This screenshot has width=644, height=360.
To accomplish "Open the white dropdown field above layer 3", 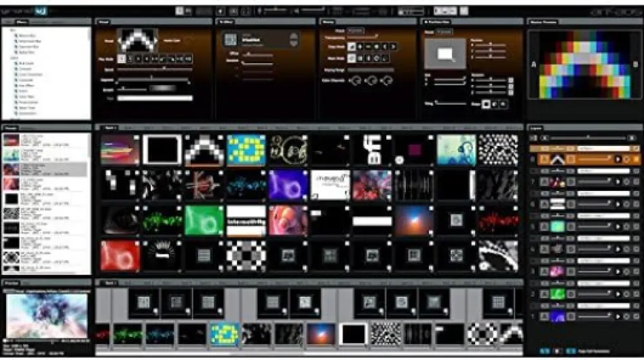I will [x=604, y=261].
